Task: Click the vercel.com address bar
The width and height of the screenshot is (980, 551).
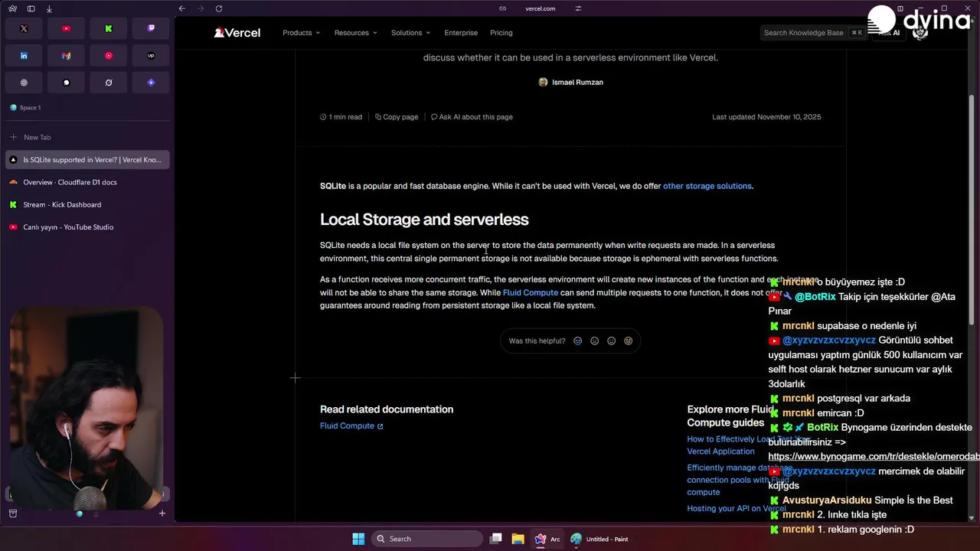Action: (x=540, y=8)
